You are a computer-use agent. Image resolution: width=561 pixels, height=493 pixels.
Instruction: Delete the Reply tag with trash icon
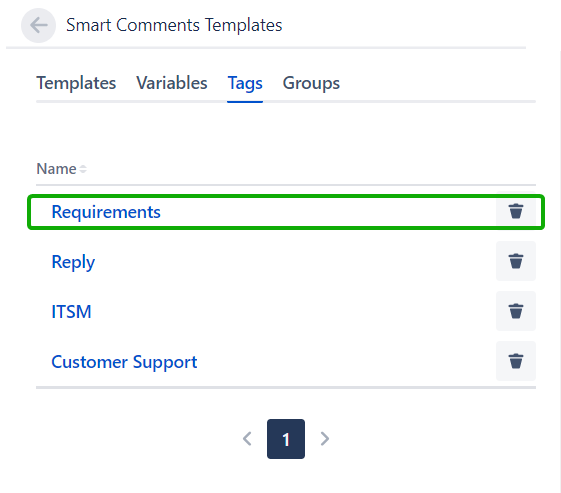[x=516, y=261]
